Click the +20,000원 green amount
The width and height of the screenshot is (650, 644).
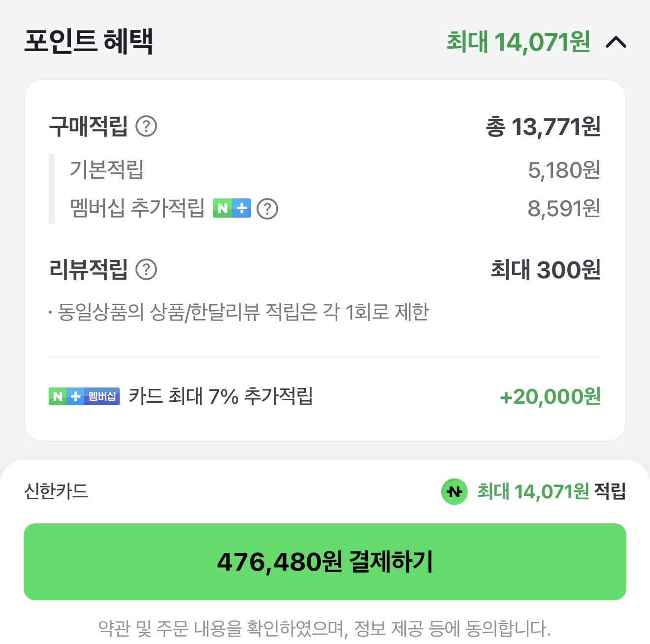click(550, 395)
